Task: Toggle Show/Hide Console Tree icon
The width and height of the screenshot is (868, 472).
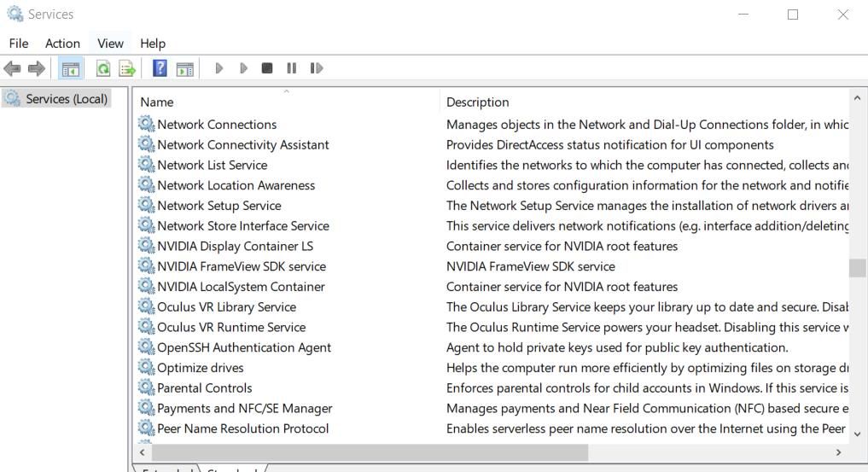Action: 71,68
